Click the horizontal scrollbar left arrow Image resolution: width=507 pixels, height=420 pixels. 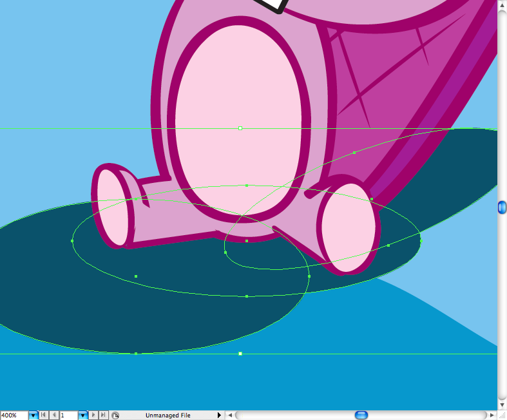pos(231,415)
